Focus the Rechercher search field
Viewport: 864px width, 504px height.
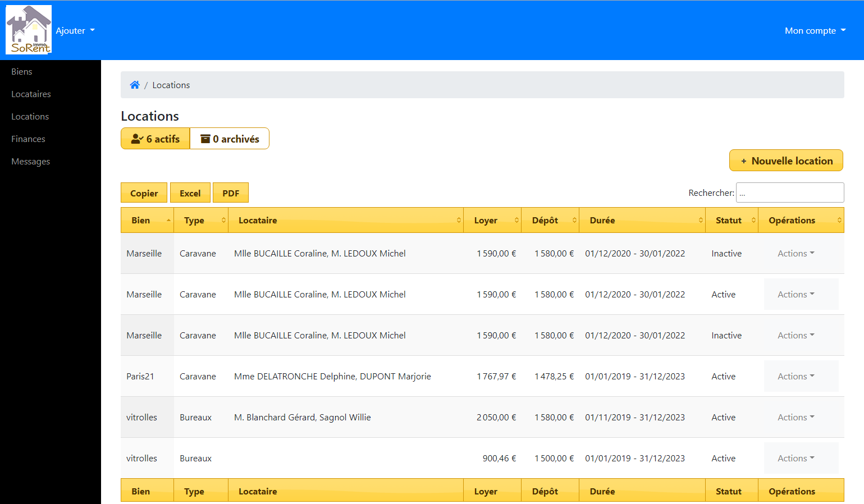(x=789, y=193)
